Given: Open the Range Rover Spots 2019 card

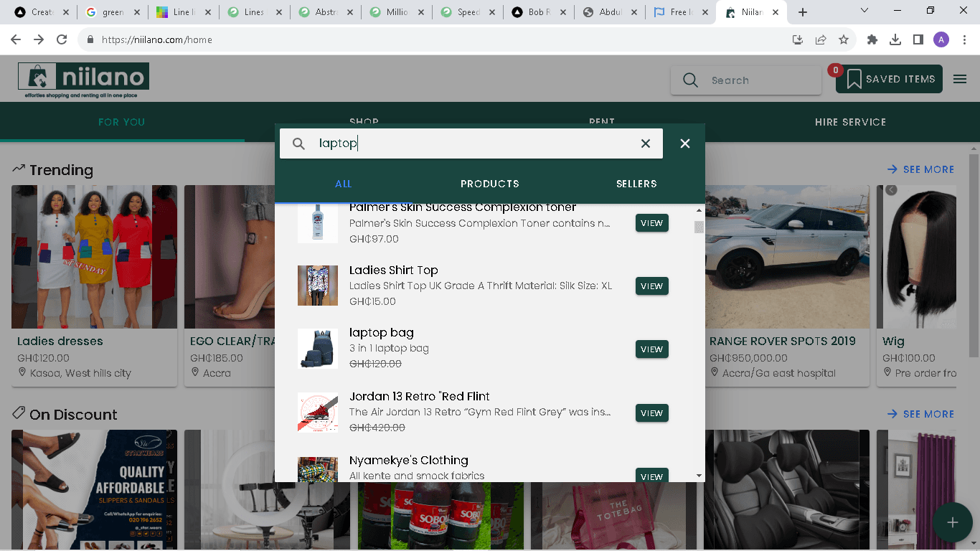Looking at the screenshot, I should point(787,286).
